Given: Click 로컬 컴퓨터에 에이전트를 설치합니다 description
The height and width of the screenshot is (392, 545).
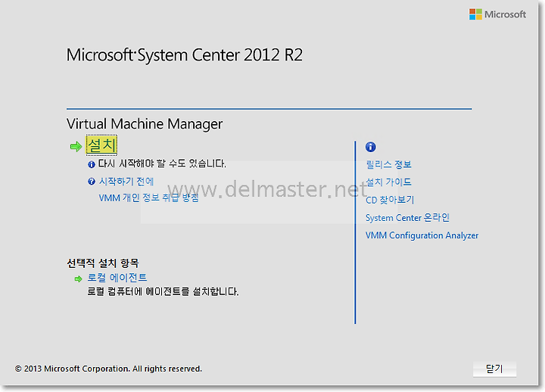Looking at the screenshot, I should (163, 291).
